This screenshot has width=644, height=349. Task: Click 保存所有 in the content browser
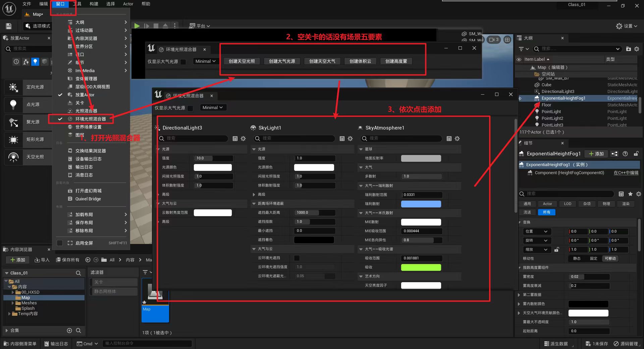(68, 260)
